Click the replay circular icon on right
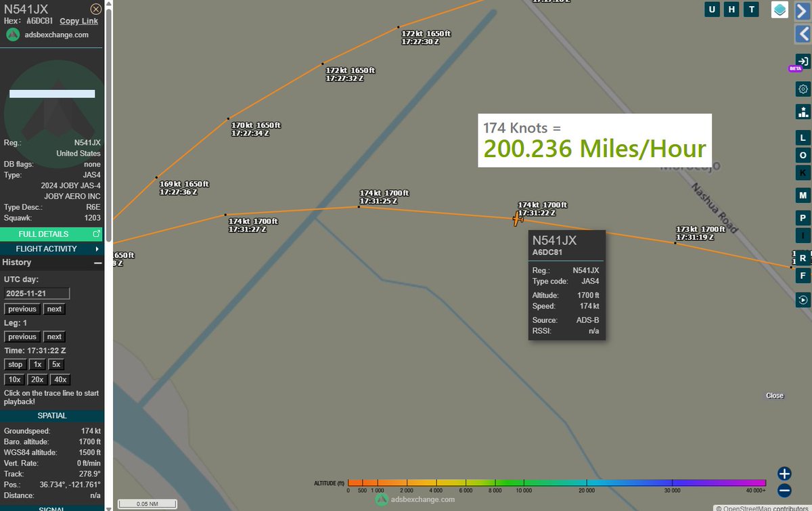This screenshot has width=812, height=511. pyautogui.click(x=803, y=300)
